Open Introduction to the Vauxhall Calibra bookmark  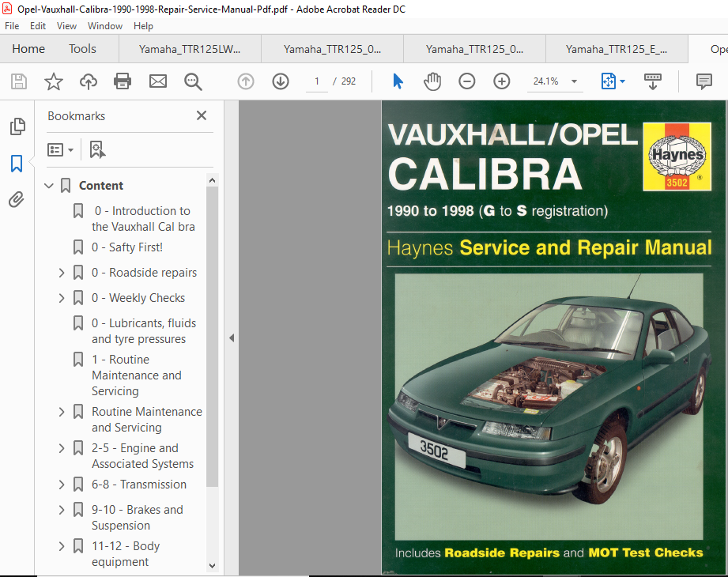[x=143, y=219]
